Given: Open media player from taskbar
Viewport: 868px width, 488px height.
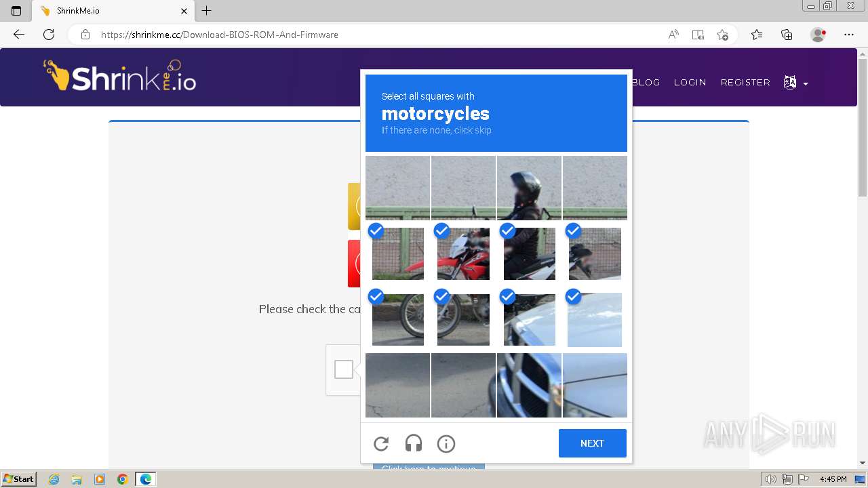Looking at the screenshot, I should (100, 479).
